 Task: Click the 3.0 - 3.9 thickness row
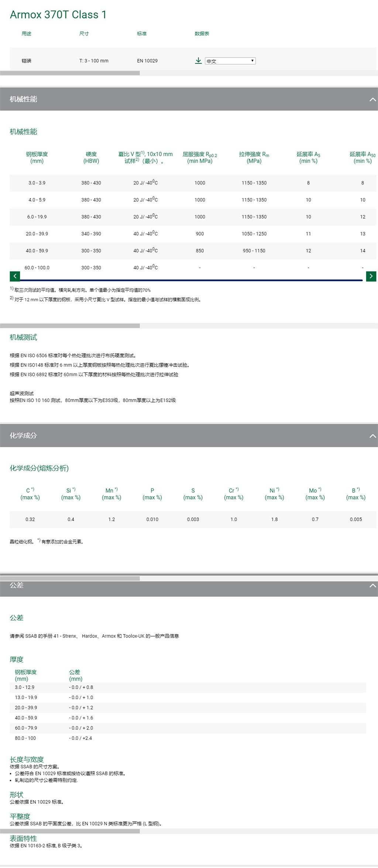[193, 183]
